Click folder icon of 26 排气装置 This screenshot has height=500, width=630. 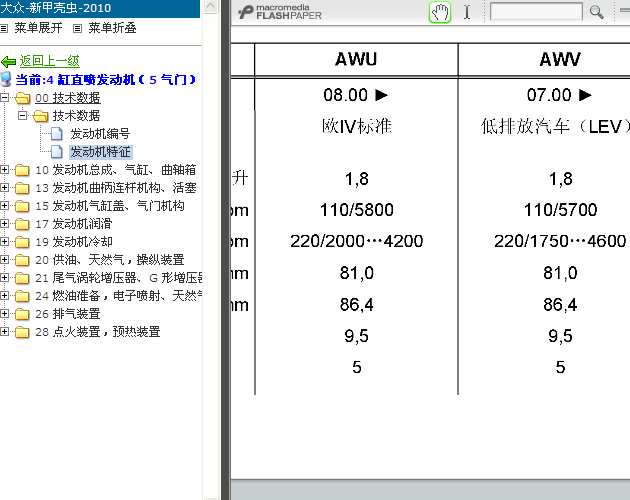pos(22,314)
